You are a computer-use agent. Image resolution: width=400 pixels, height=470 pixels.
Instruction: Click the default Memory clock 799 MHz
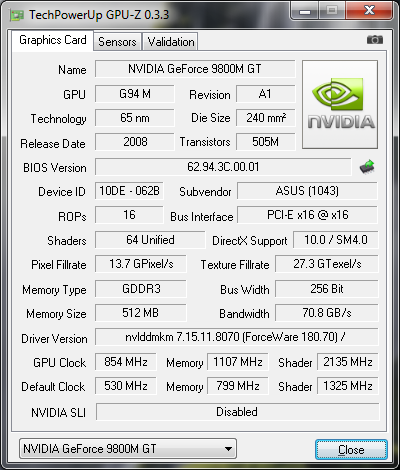pos(238,386)
